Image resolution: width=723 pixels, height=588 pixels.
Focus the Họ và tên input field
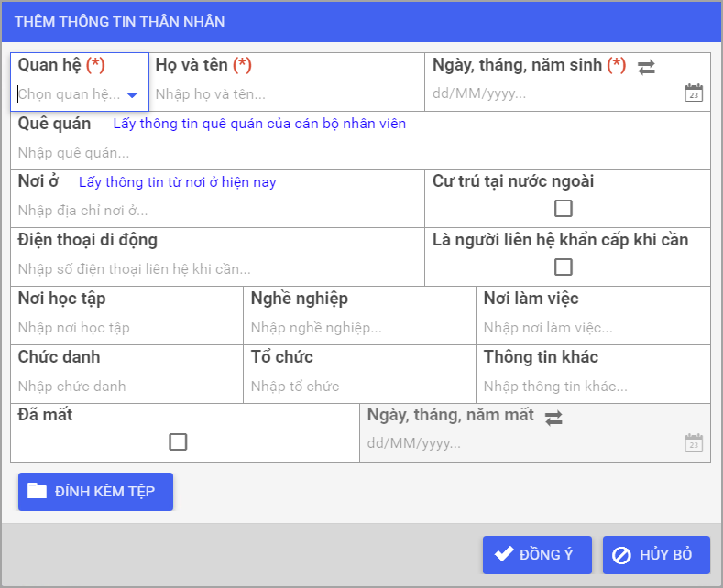[x=288, y=94]
